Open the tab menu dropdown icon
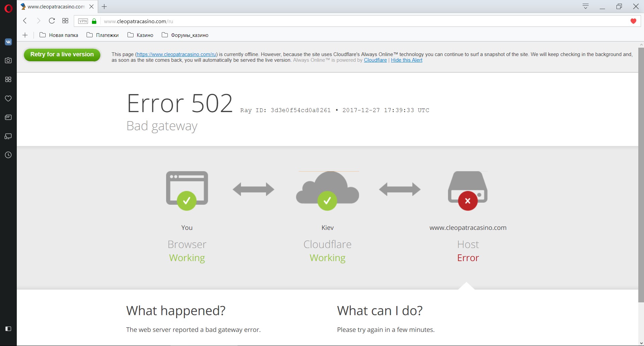 point(586,6)
